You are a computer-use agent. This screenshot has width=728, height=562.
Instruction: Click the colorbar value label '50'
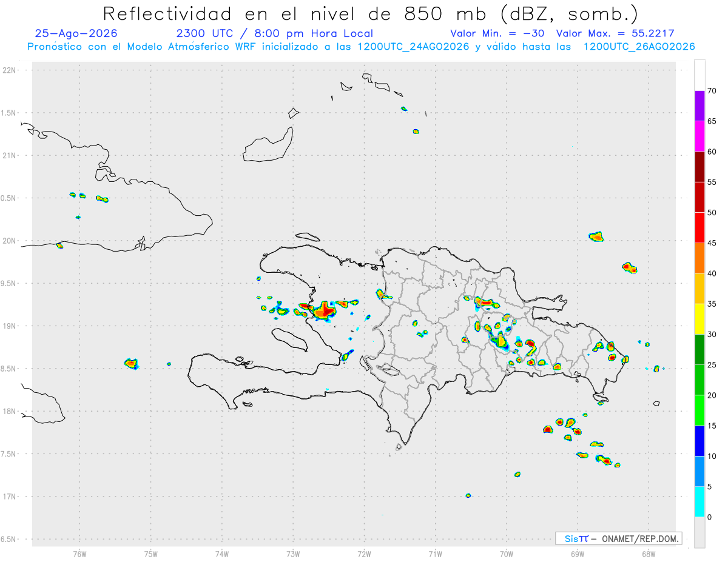click(x=712, y=213)
